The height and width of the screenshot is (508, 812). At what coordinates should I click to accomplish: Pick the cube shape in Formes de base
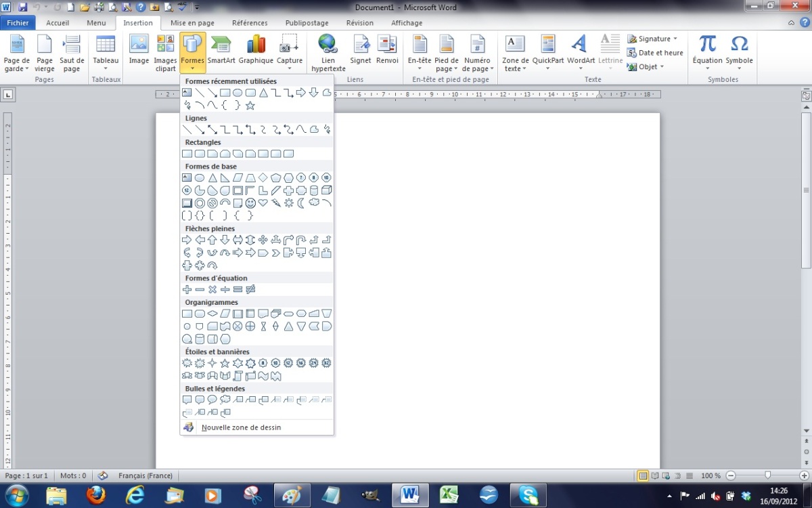(327, 190)
